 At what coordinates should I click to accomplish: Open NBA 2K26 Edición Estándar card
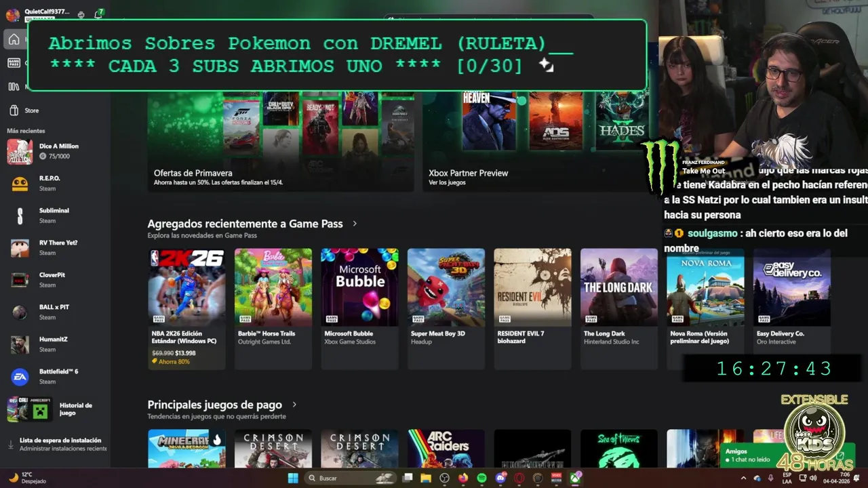click(x=186, y=308)
